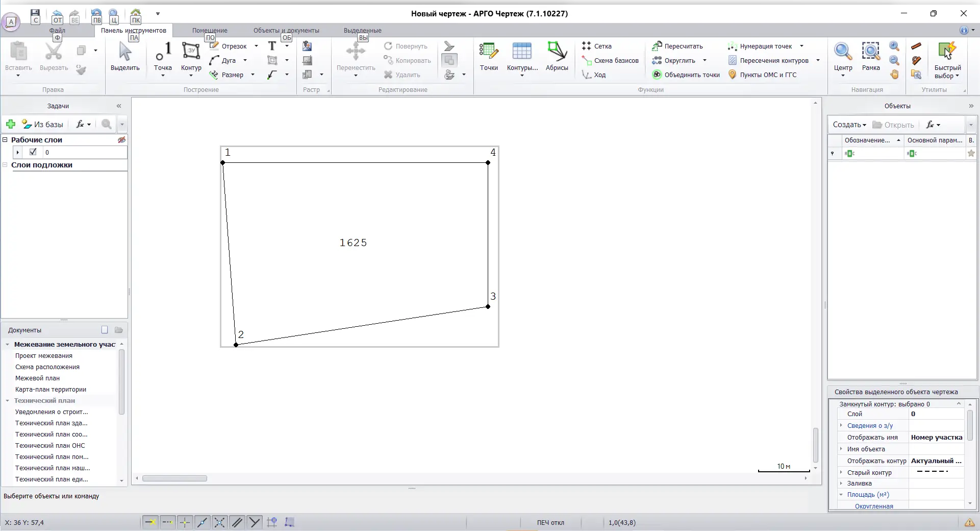Viewport: 980px width, 531px height.
Task: Click the zoom out magnifier
Action: click(x=894, y=60)
